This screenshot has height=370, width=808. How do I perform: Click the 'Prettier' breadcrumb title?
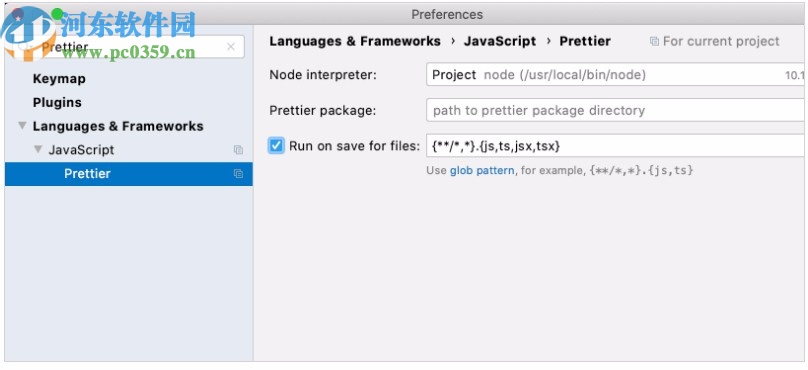coord(585,41)
